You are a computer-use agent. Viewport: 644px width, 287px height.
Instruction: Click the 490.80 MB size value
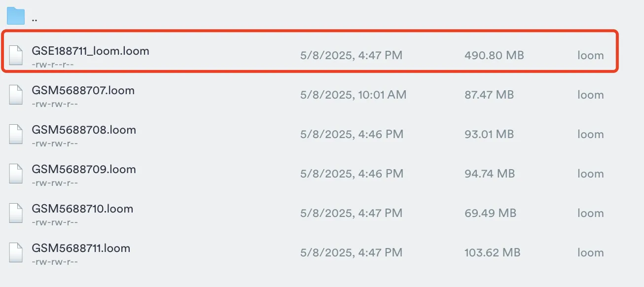pyautogui.click(x=494, y=55)
